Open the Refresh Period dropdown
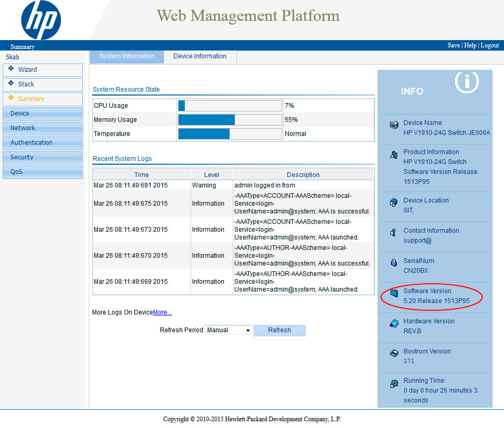Viewport: 504px width, 428px height. [x=228, y=330]
